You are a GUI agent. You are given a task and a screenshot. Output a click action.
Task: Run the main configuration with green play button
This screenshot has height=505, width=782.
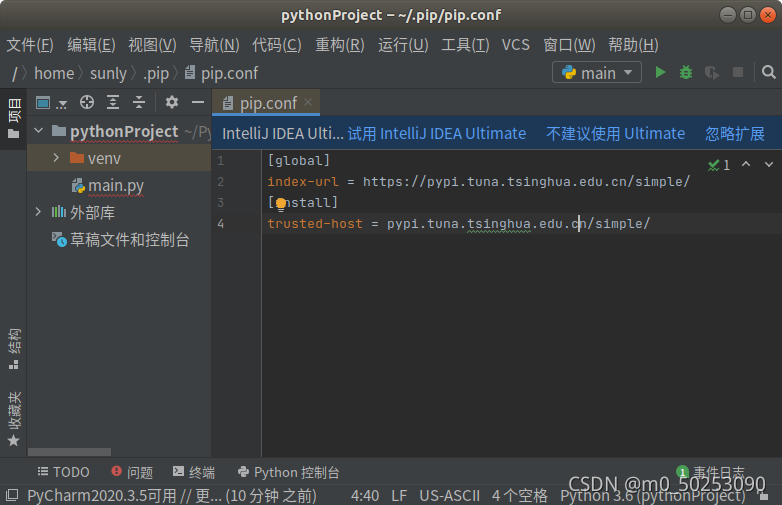point(660,73)
